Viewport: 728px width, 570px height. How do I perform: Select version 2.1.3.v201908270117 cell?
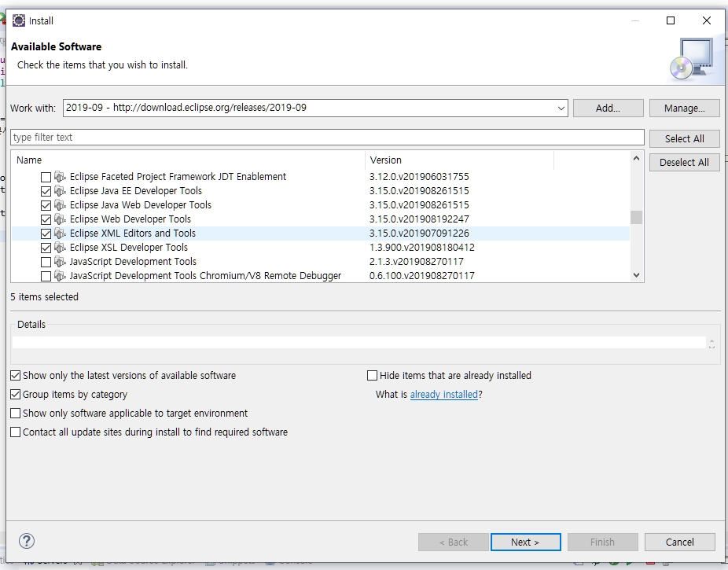tap(417, 261)
